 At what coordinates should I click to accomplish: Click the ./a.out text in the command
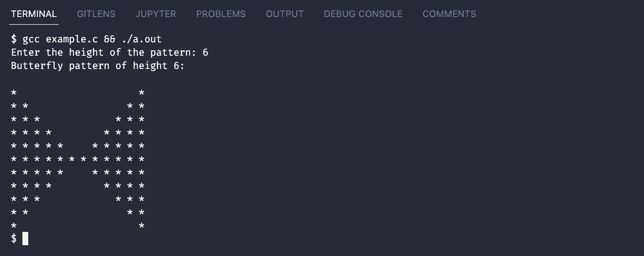pos(141,39)
